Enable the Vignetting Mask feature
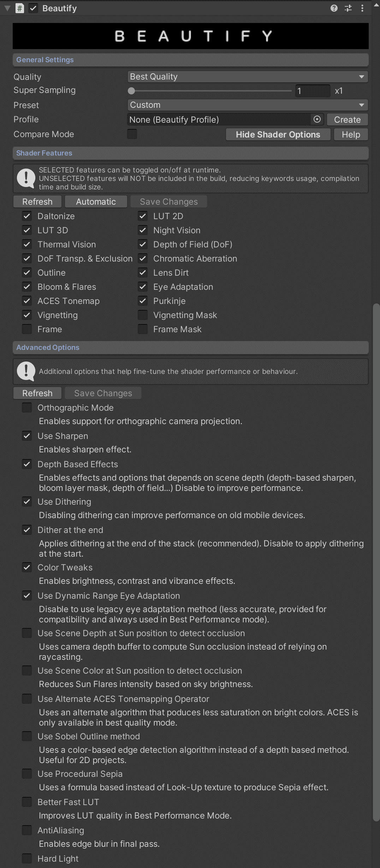This screenshot has width=380, height=868. [143, 315]
